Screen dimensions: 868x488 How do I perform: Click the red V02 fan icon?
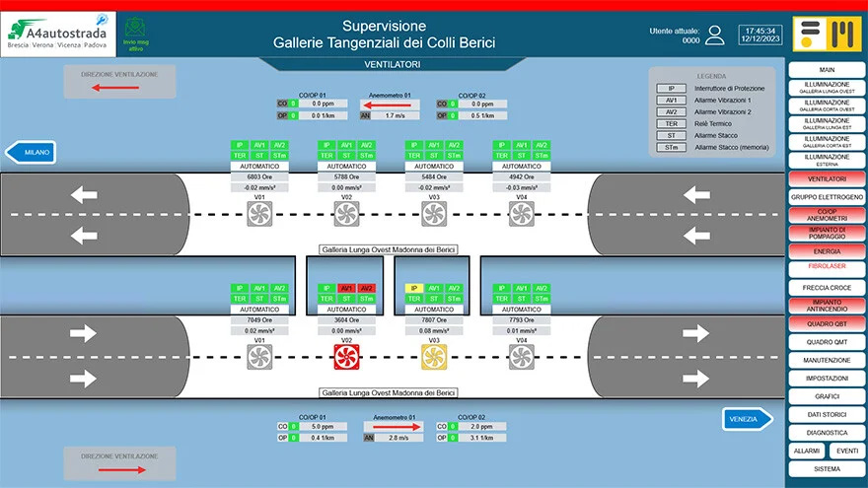click(345, 357)
